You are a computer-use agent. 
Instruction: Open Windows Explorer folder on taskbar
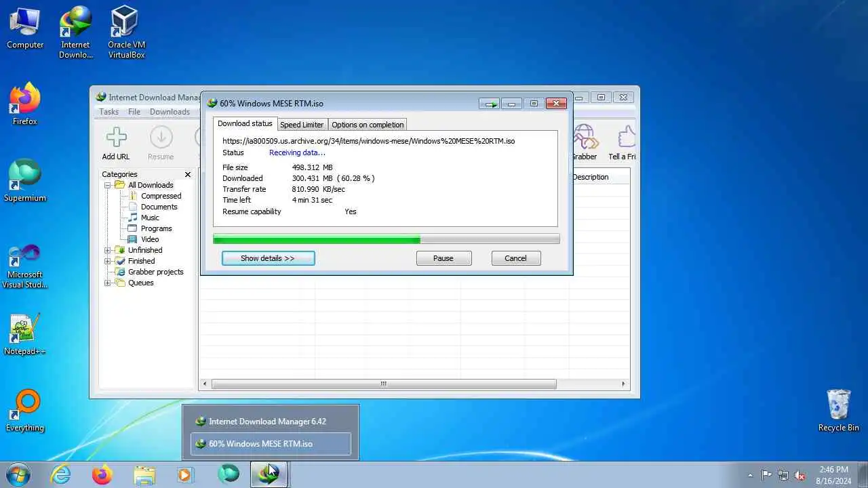point(144,474)
